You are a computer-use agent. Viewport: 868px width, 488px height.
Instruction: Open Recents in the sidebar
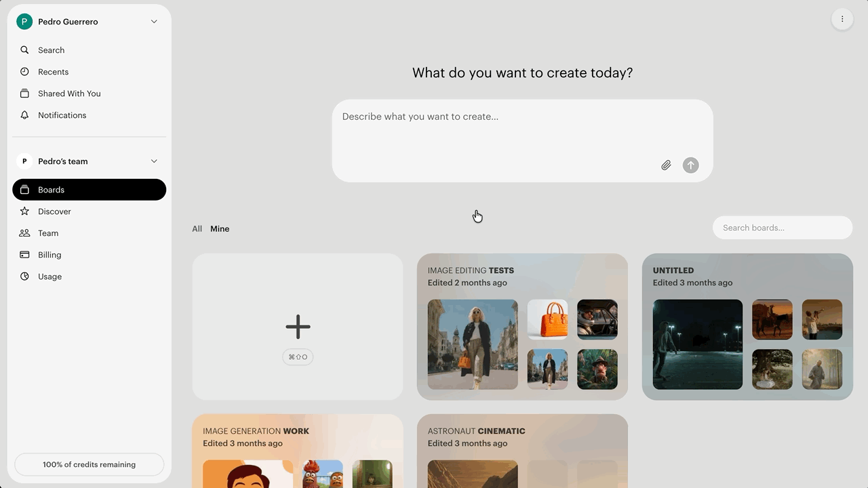tap(89, 72)
